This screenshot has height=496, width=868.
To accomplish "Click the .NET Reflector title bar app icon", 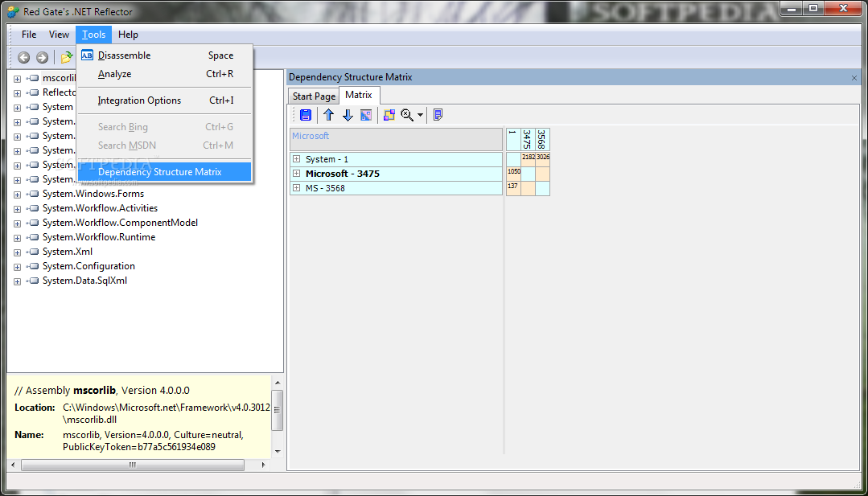I will tap(13, 11).
